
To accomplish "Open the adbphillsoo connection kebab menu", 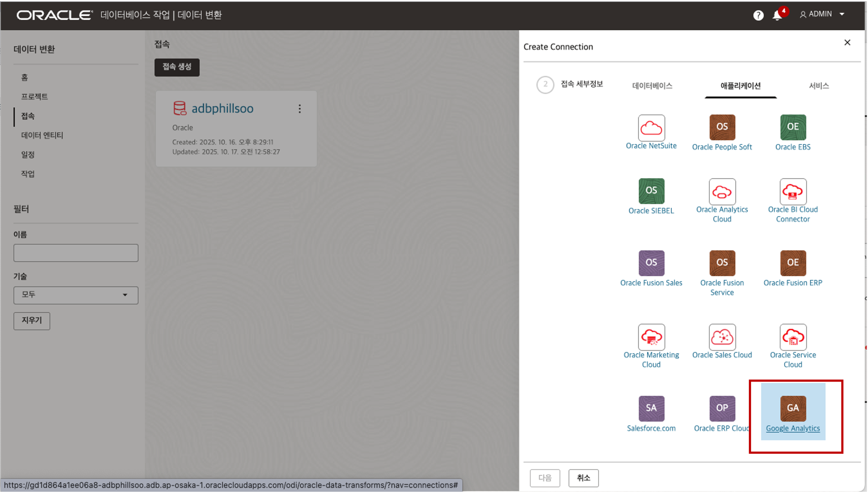I will point(299,109).
